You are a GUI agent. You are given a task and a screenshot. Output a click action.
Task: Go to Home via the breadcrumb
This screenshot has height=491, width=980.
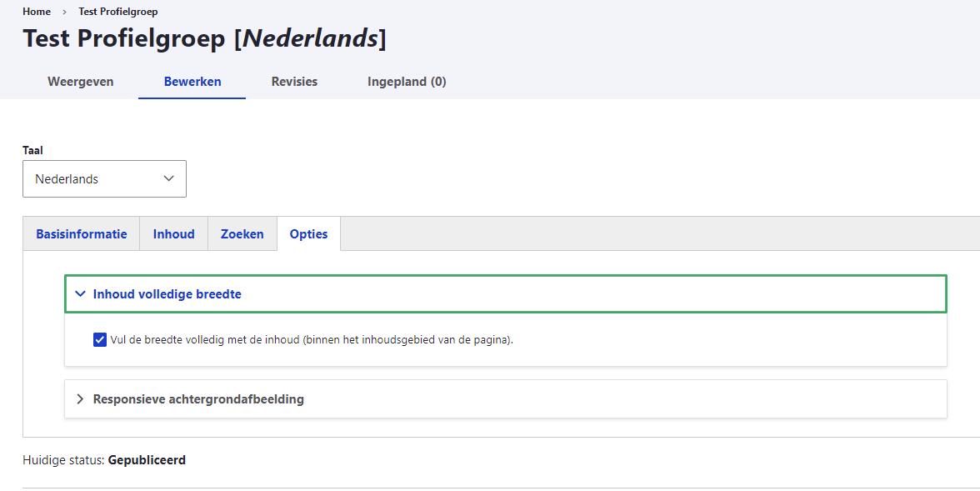click(x=37, y=12)
